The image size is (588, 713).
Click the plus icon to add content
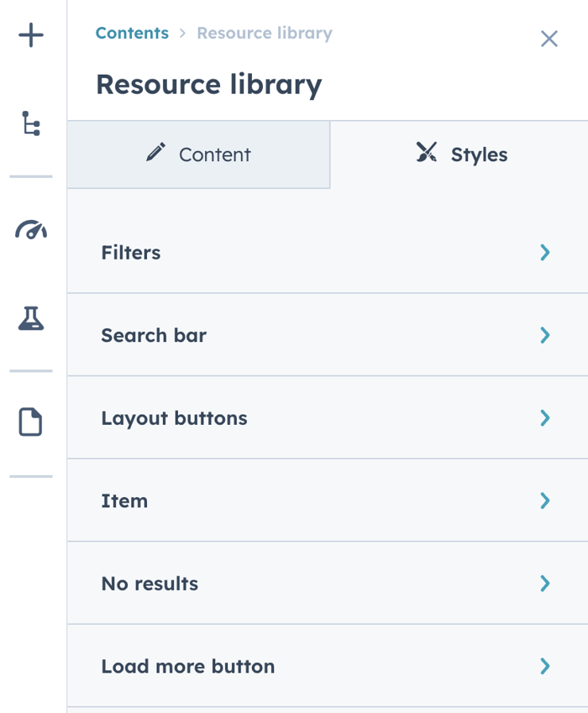click(30, 35)
